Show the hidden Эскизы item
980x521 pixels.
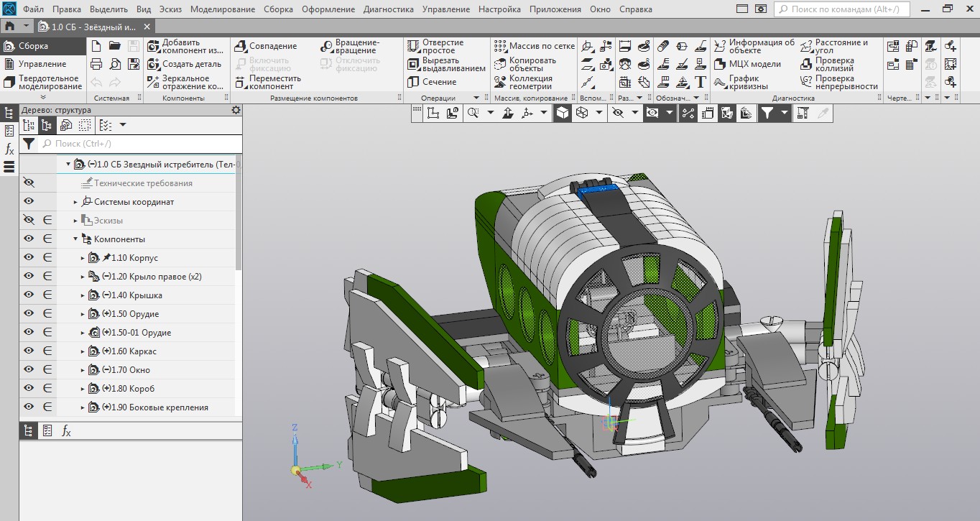(29, 221)
